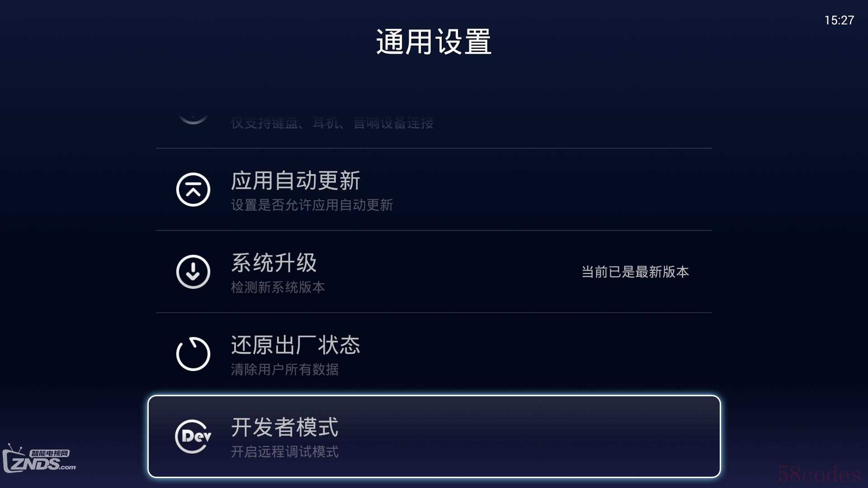Viewport: 868px width, 488px height.
Task: Click the factory reset circular icon
Action: (193, 354)
